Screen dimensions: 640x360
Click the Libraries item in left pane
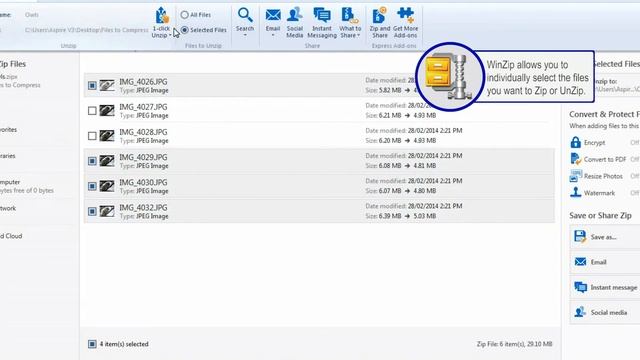pos(7,156)
